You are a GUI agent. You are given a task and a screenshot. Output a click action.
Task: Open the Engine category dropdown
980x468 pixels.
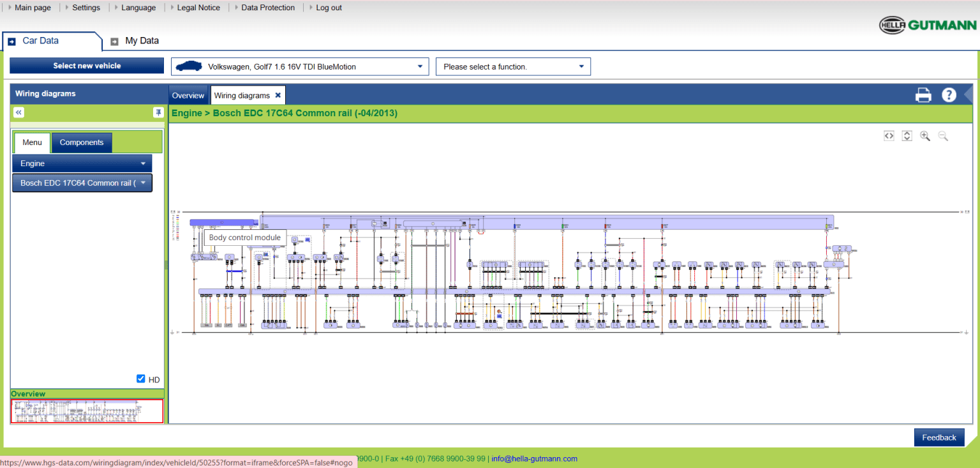(x=82, y=163)
